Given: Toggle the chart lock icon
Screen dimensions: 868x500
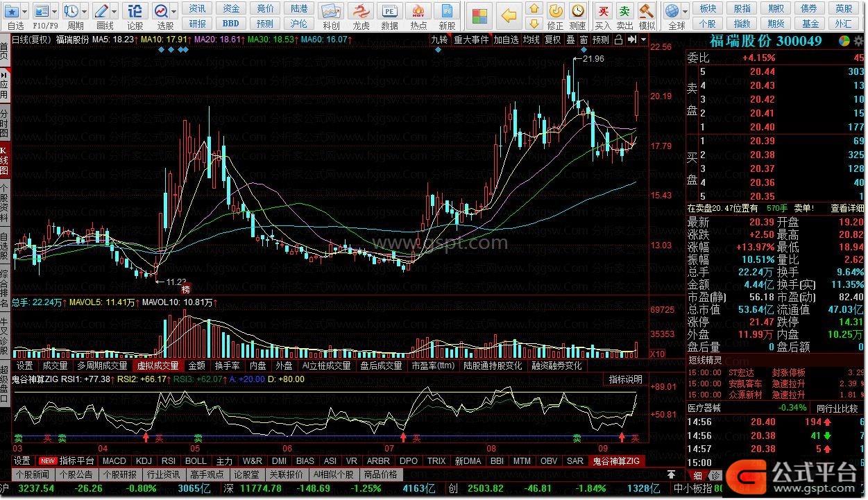Looking at the screenshot, I should [618, 40].
